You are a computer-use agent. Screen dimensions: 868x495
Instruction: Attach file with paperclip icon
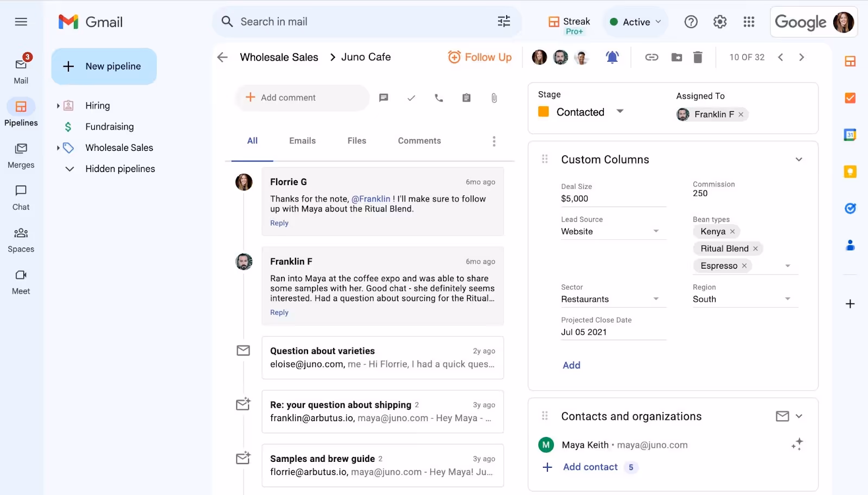coord(494,98)
